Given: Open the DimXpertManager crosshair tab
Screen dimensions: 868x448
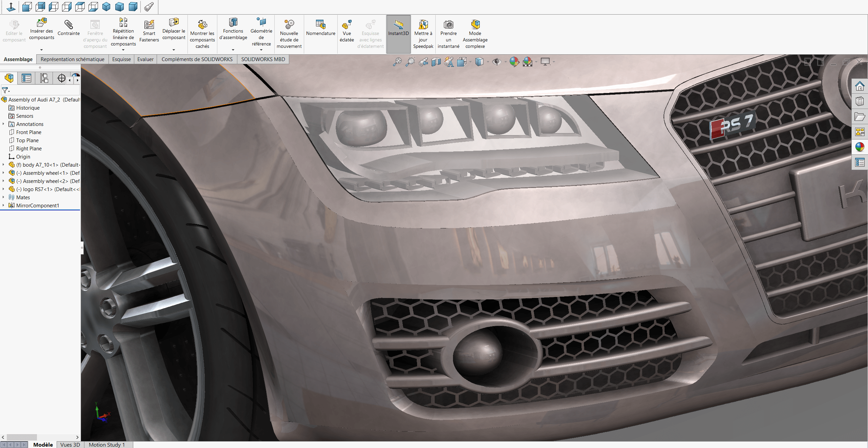Looking at the screenshot, I should tap(61, 78).
